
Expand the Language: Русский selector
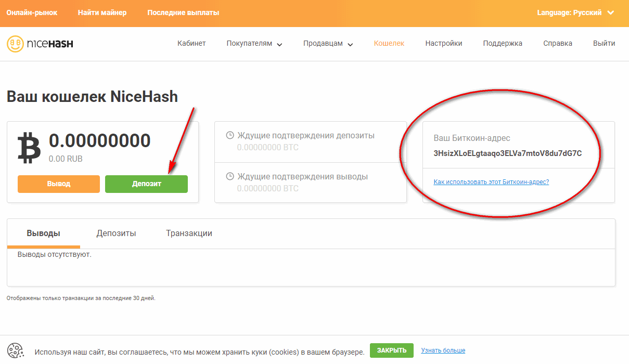[575, 12]
